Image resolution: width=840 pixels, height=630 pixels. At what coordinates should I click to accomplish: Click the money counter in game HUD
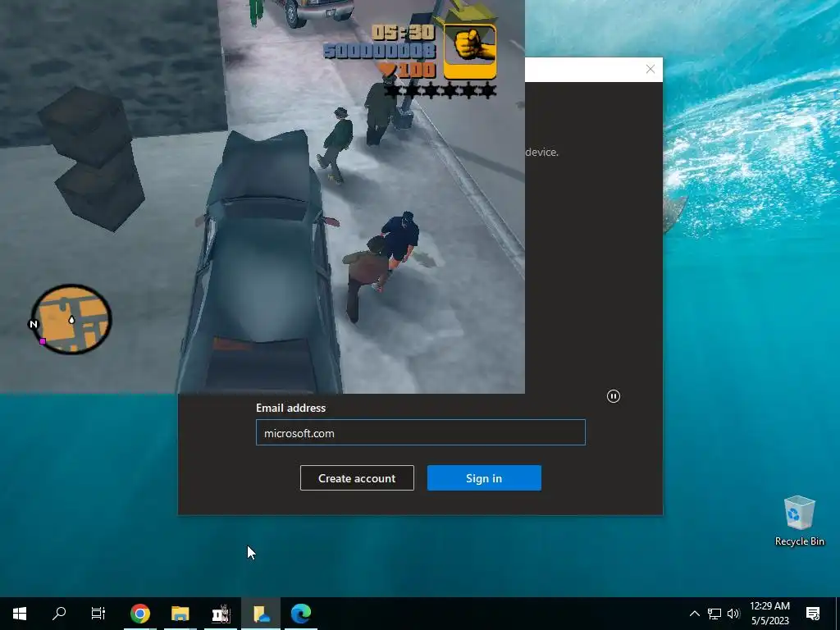point(380,52)
